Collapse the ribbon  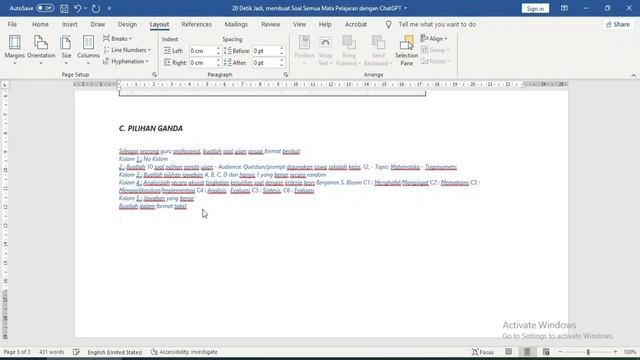[633, 76]
